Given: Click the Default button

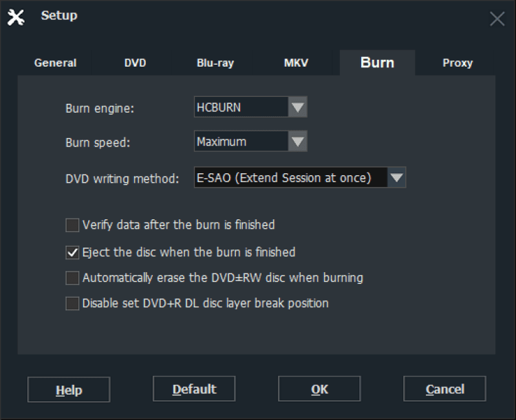Looking at the screenshot, I should pyautogui.click(x=194, y=389).
